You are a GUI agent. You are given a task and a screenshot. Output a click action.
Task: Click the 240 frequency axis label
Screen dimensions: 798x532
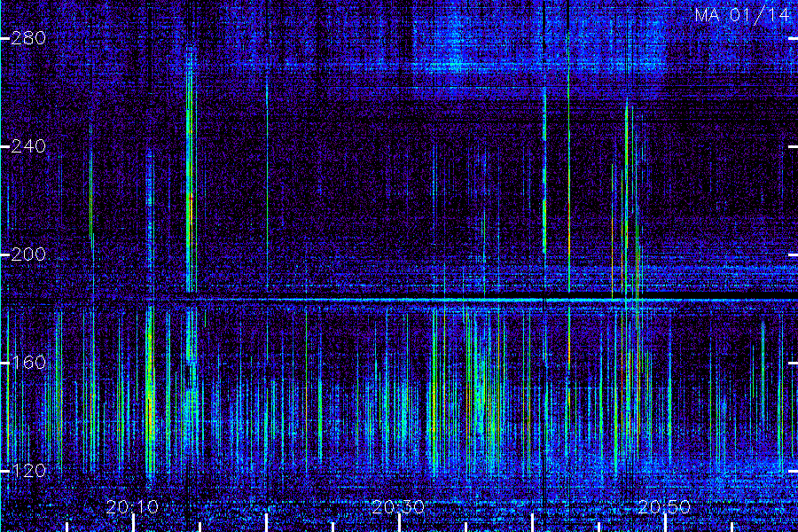(x=28, y=146)
